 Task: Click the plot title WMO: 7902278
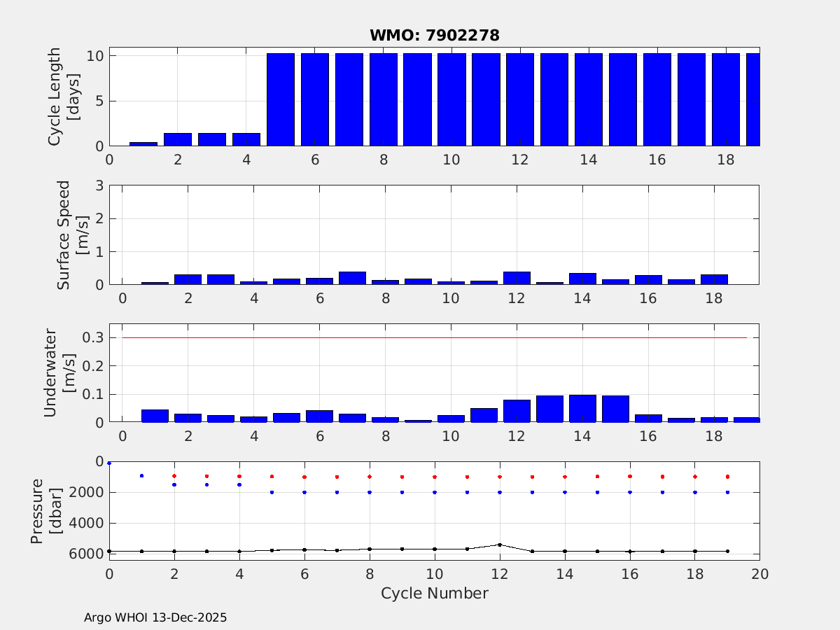click(434, 36)
